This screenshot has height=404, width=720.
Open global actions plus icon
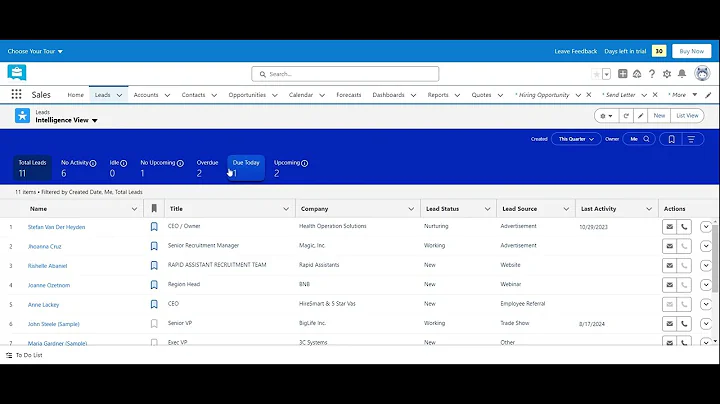coord(623,73)
